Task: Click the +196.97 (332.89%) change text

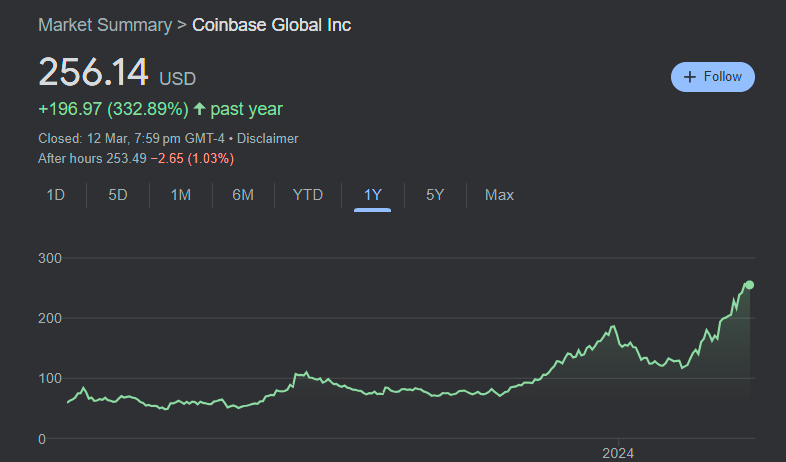Action: [x=113, y=109]
